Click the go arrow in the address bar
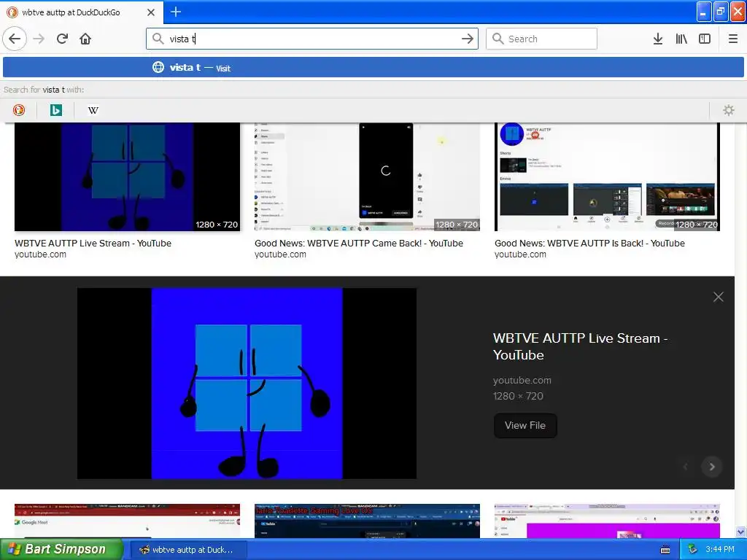 pyautogui.click(x=468, y=39)
